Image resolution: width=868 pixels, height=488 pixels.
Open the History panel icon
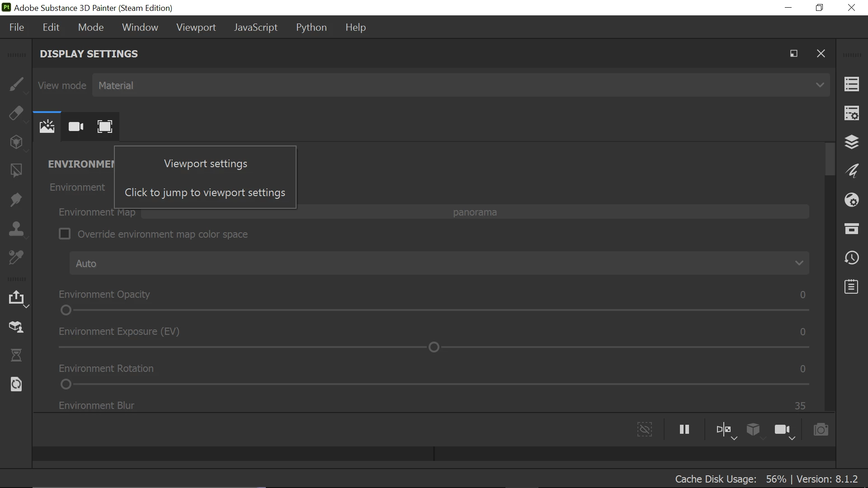coord(852,258)
